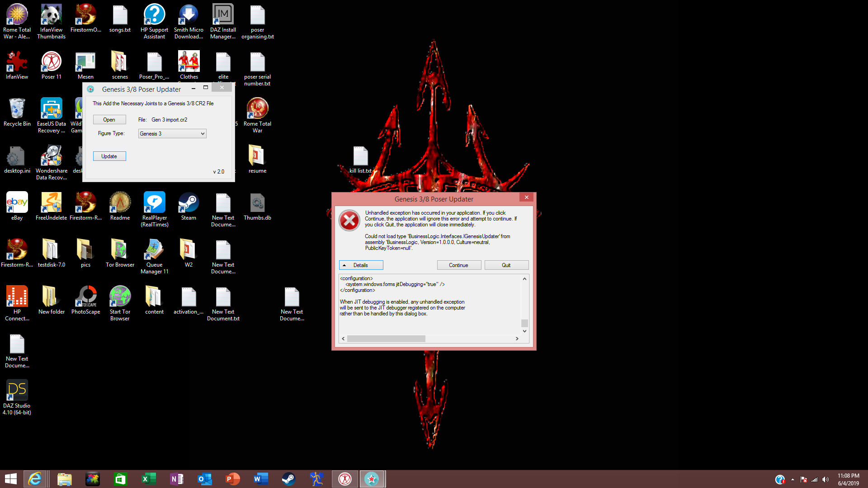The image size is (868, 488).
Task: Open Internet Explorer from the taskbar
Action: (35, 479)
